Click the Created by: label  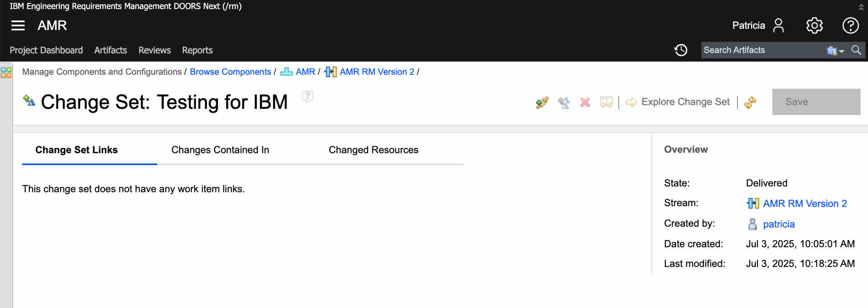click(689, 223)
